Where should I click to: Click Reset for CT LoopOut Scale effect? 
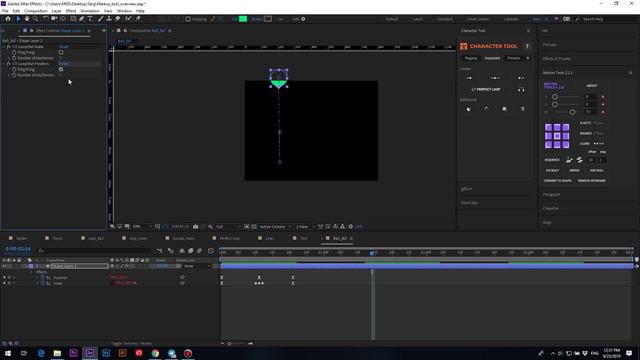(64, 47)
